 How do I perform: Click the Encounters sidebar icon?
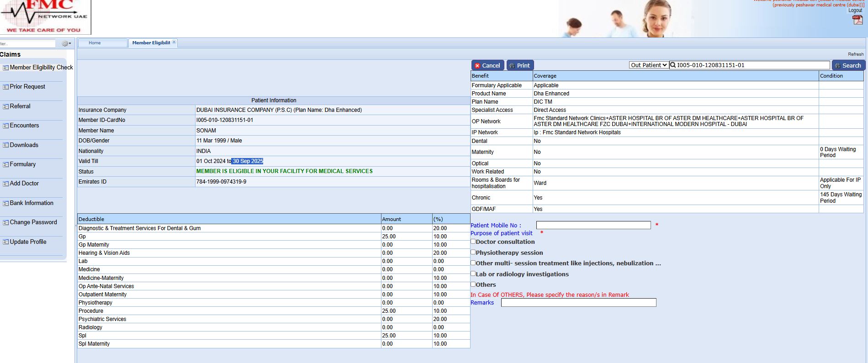(5, 126)
